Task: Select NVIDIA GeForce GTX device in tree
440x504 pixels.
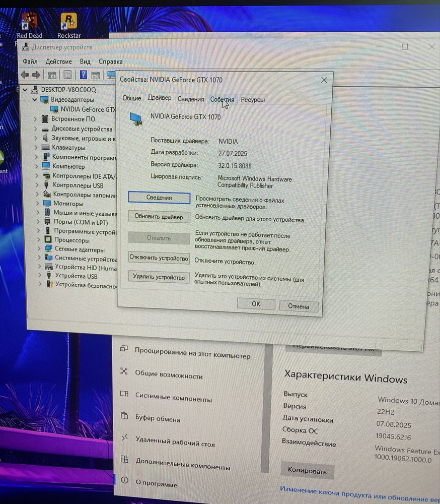Action: click(x=88, y=109)
